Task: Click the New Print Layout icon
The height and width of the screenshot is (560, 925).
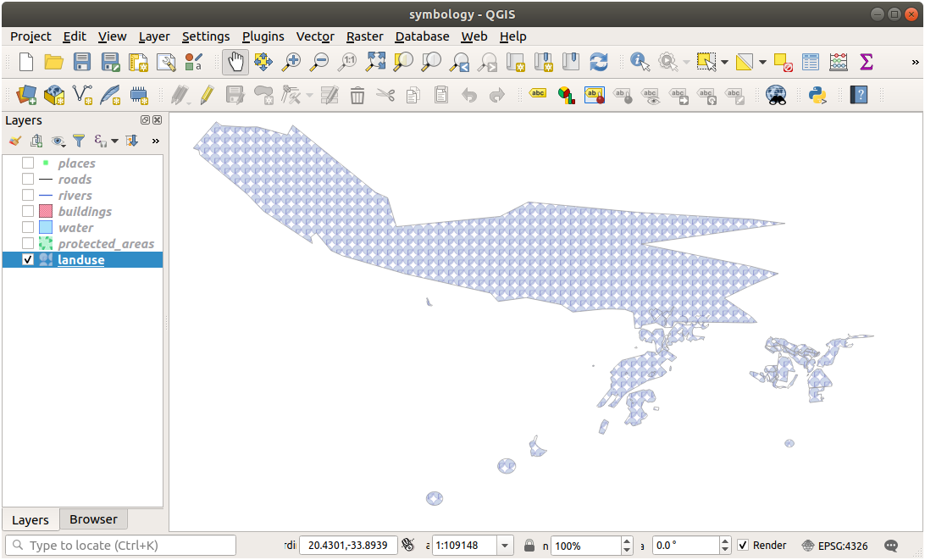Action: pos(137,61)
